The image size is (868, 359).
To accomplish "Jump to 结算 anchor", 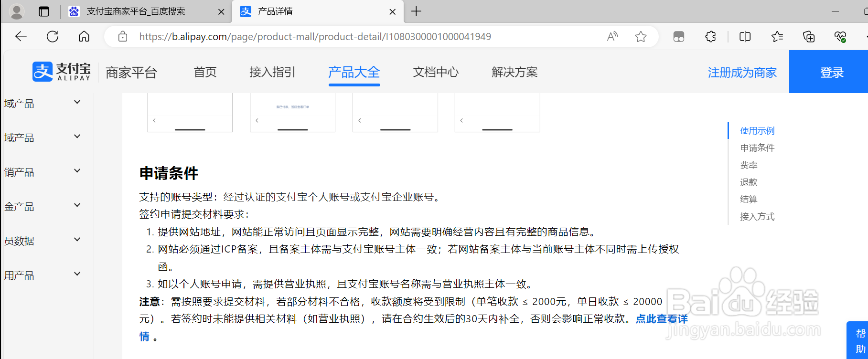I will 749,199.
